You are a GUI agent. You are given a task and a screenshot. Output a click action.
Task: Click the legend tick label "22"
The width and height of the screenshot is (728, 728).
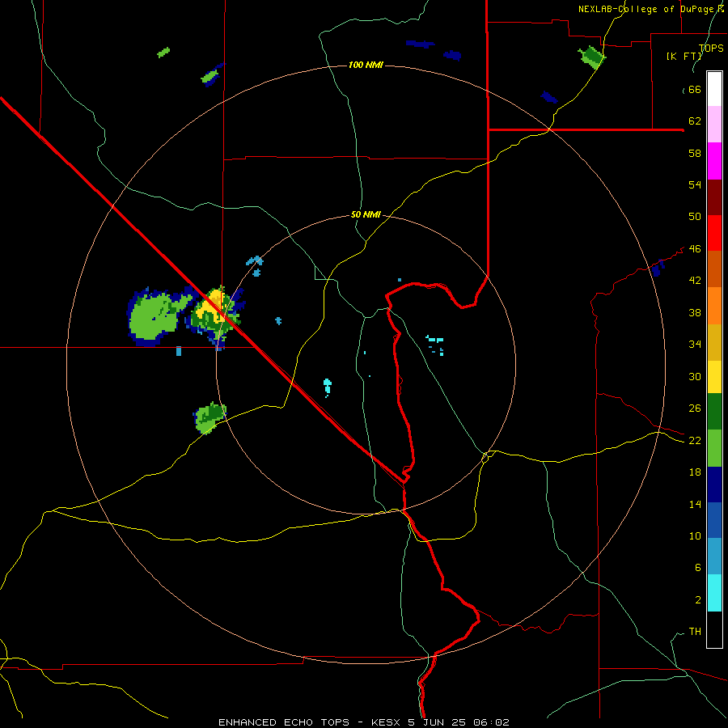(x=695, y=440)
